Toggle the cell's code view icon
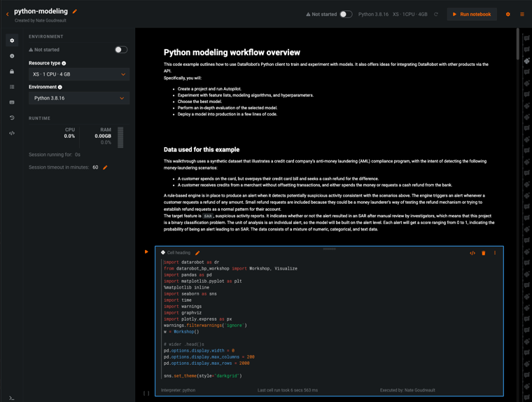 [x=472, y=253]
